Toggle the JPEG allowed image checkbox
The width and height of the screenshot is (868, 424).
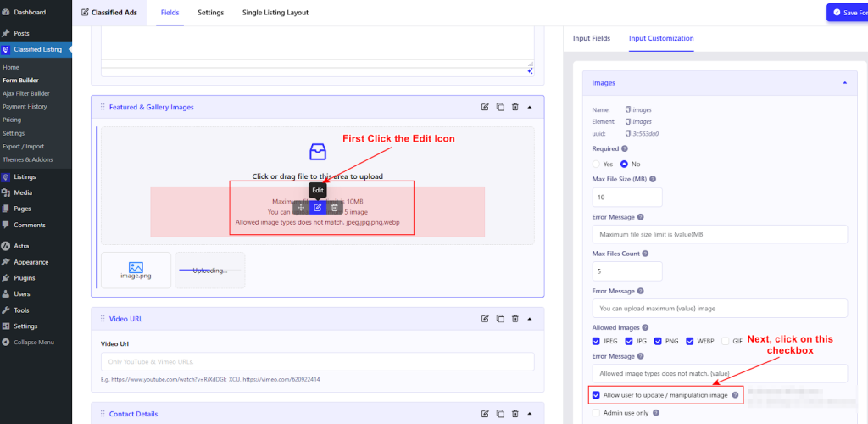click(x=596, y=341)
